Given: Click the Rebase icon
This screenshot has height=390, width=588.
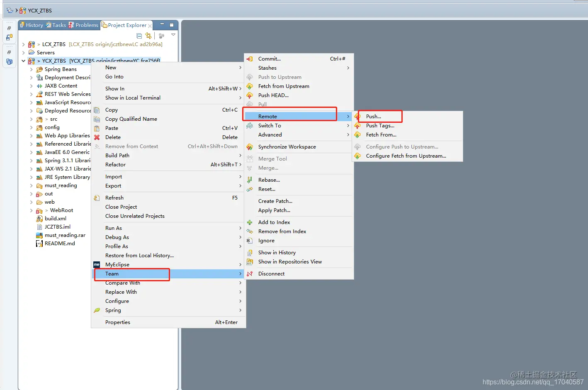Looking at the screenshot, I should (x=250, y=180).
